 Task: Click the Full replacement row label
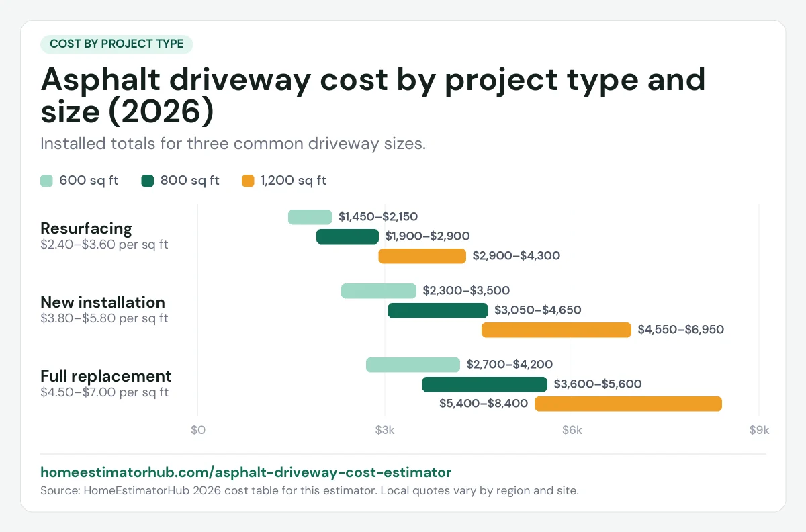point(106,375)
